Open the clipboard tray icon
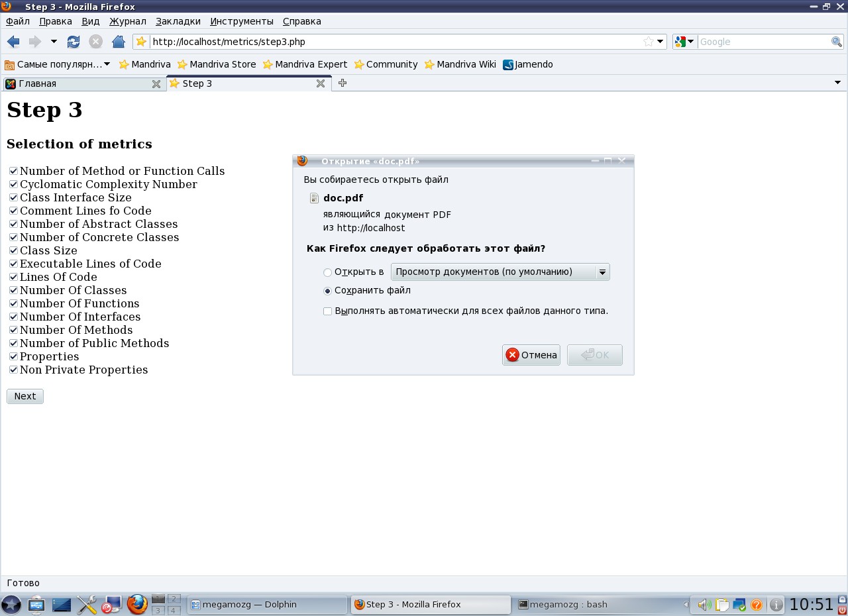848x616 pixels. (x=722, y=605)
